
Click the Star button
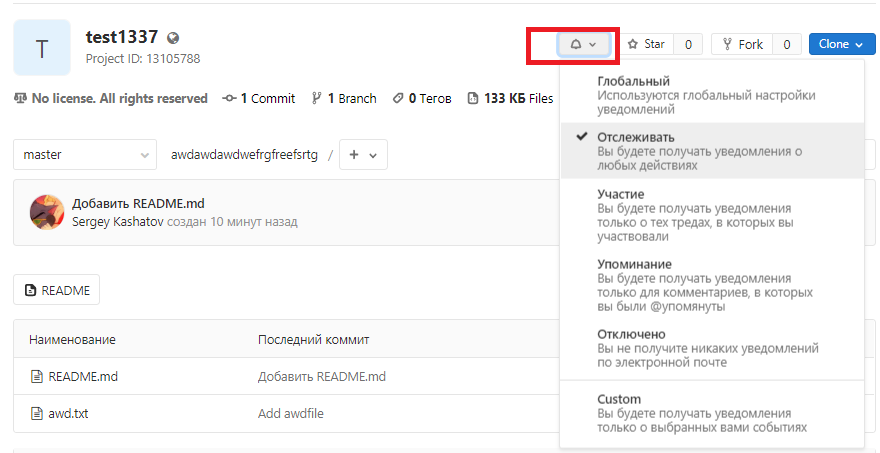click(646, 44)
